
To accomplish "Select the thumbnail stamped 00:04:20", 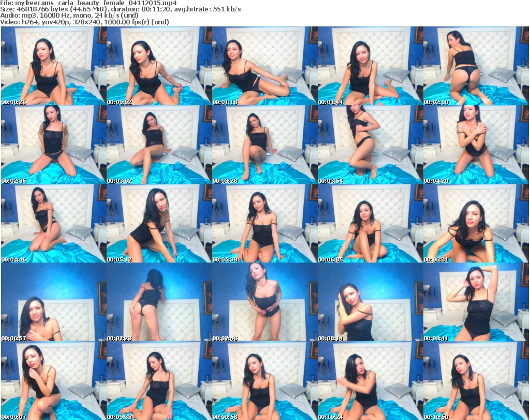I will tap(476, 144).
